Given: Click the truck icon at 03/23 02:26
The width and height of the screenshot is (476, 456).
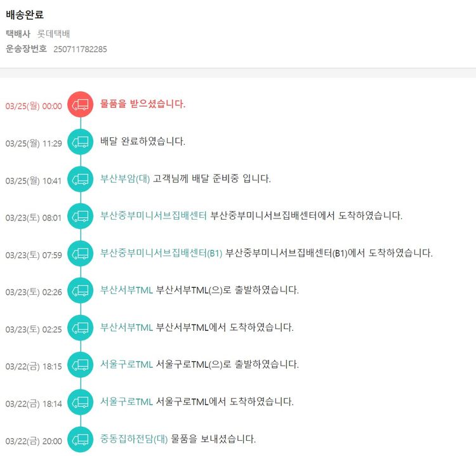Looking at the screenshot, I should [x=81, y=290].
